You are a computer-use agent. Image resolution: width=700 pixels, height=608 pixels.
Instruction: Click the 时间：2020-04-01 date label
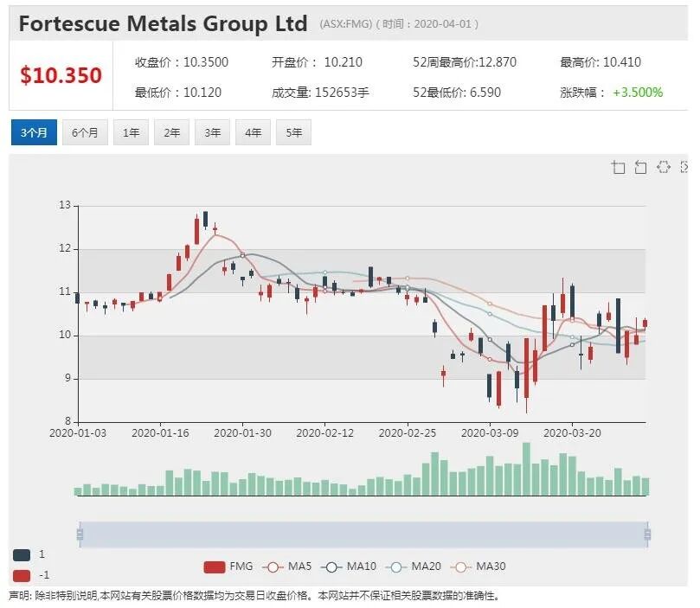pos(427,24)
